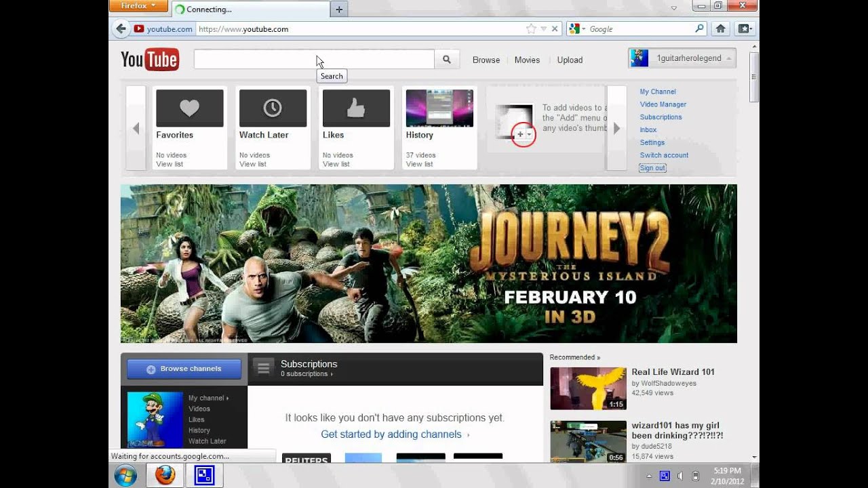868x488 pixels.
Task: Click the Luigi channel avatar
Action: click(155, 420)
